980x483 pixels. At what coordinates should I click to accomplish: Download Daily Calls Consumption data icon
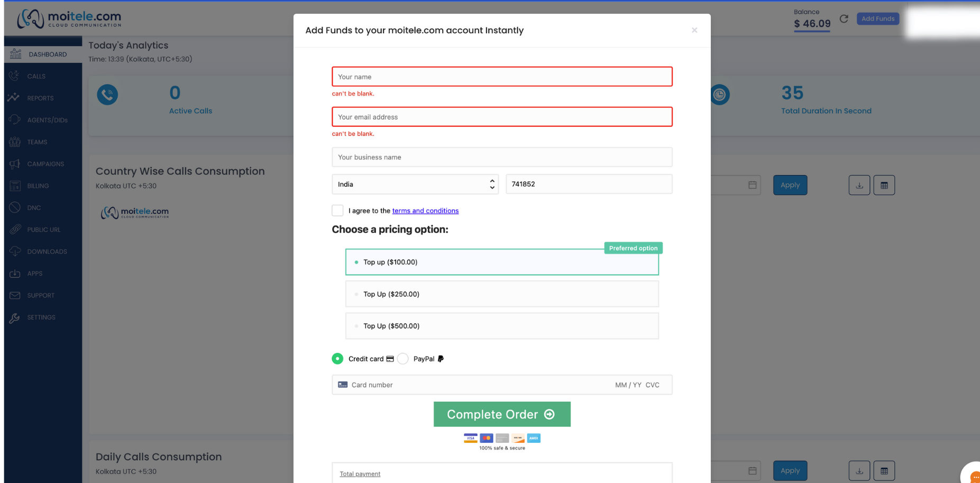[859, 471]
